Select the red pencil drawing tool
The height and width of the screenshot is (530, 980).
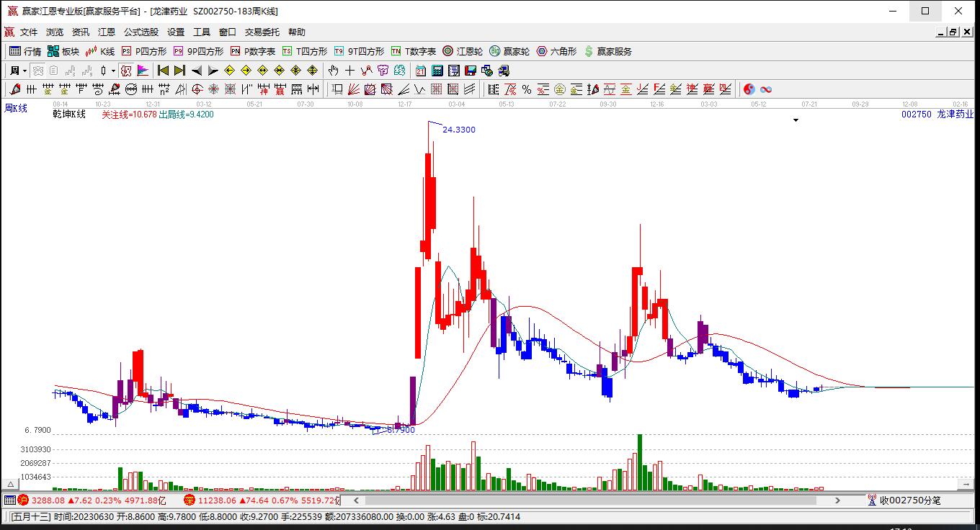[x=14, y=89]
